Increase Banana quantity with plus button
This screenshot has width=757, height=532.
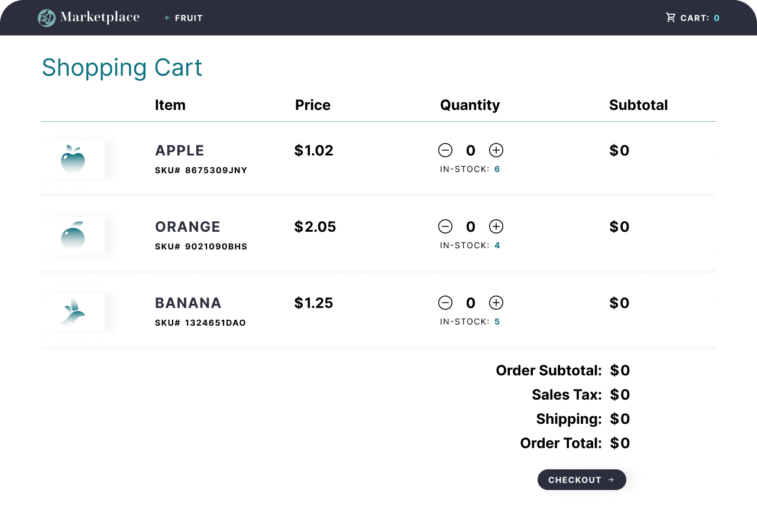pyautogui.click(x=496, y=303)
